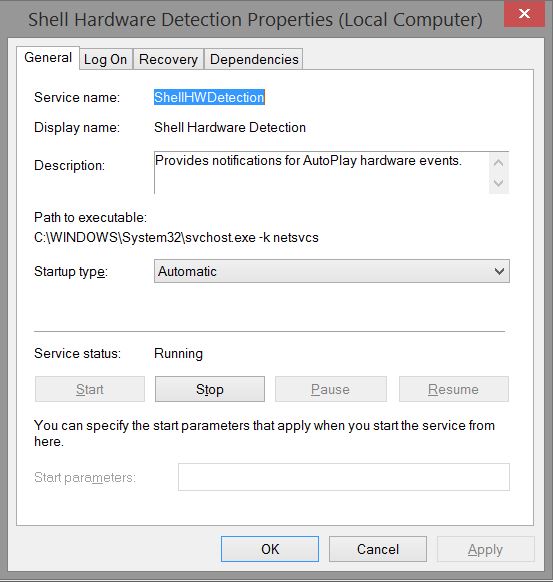This screenshot has height=582, width=553.
Task: Click the Pause button
Action: [331, 389]
